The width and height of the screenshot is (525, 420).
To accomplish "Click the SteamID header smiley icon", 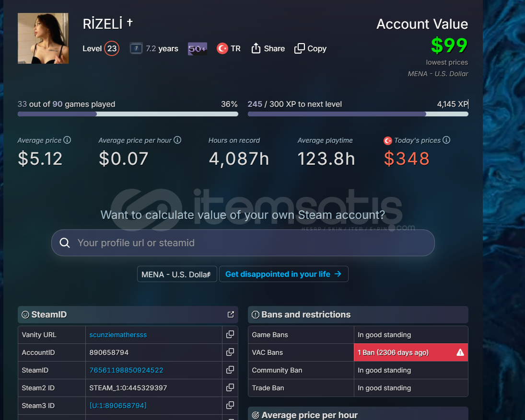I will click(x=25, y=315).
